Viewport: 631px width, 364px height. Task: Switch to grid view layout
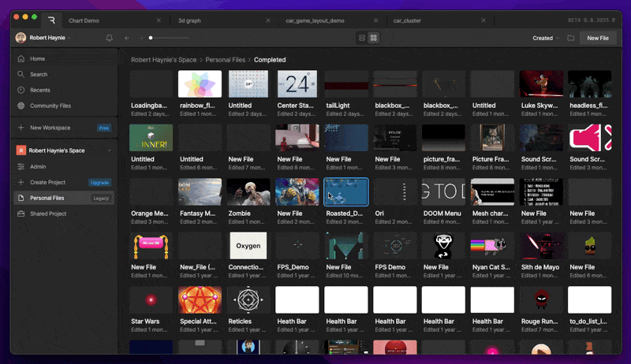(x=374, y=38)
